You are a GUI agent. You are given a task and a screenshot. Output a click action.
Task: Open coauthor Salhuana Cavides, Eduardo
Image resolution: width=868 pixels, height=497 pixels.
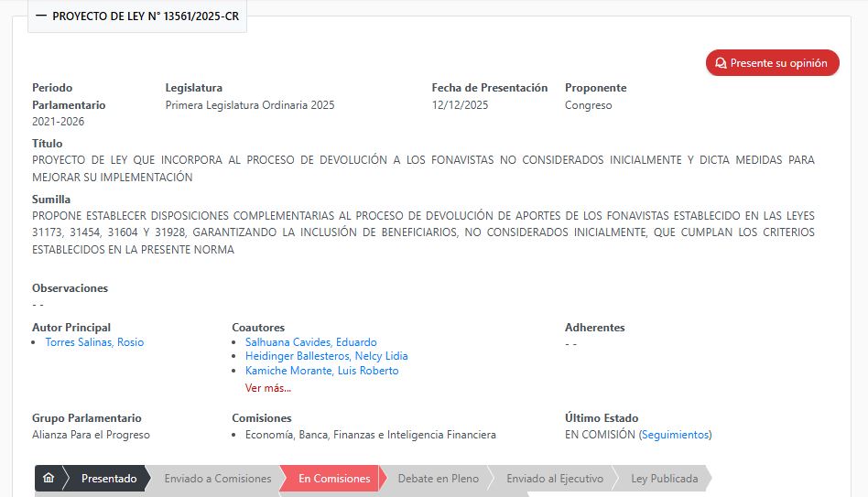pos(310,342)
